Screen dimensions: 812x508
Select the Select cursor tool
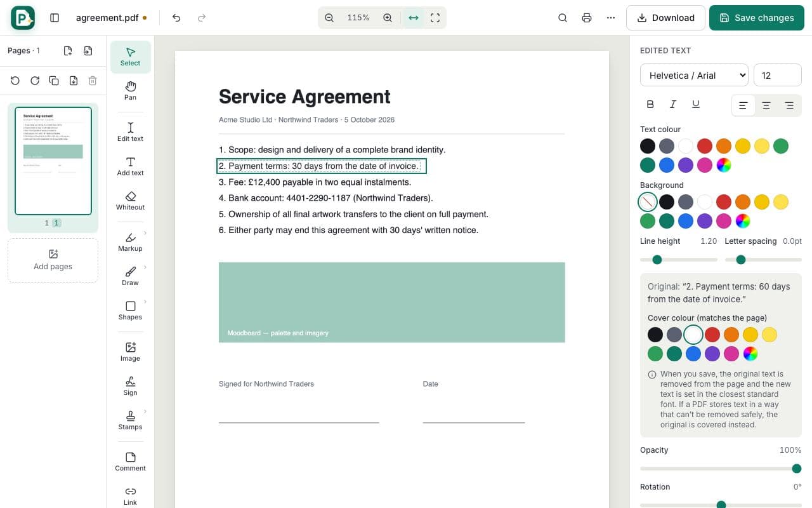(130, 57)
